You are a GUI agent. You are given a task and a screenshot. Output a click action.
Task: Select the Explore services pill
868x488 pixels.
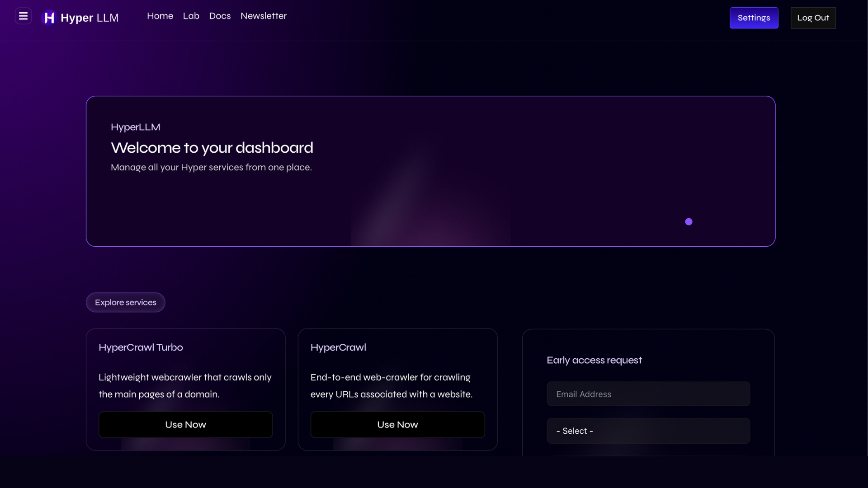(126, 302)
